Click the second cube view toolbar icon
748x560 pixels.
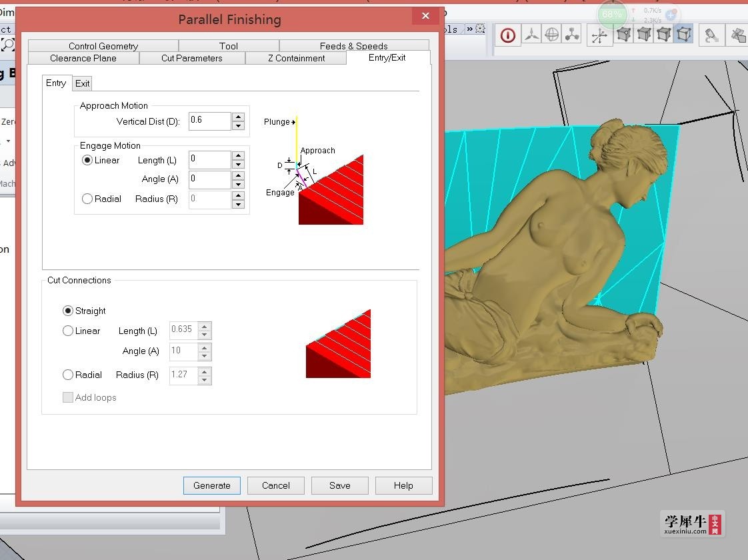pos(644,35)
